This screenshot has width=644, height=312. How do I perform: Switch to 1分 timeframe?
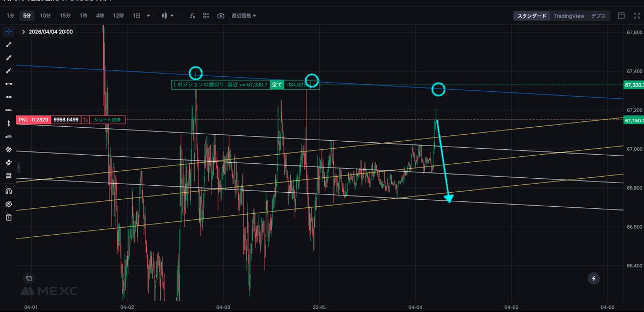10,16
